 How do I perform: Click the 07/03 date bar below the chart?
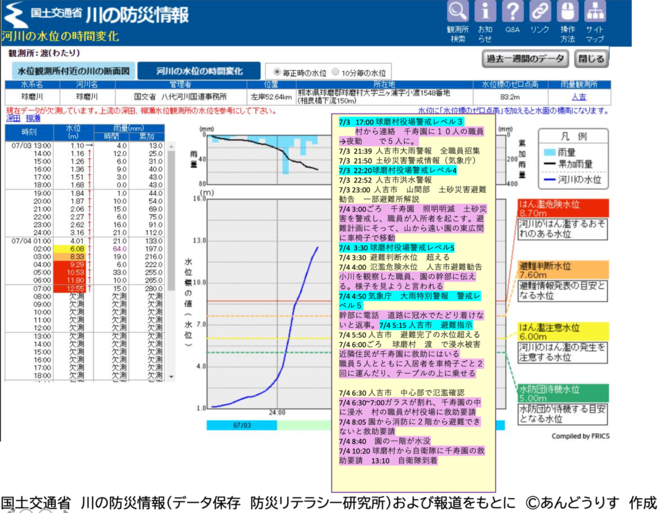coord(241,424)
